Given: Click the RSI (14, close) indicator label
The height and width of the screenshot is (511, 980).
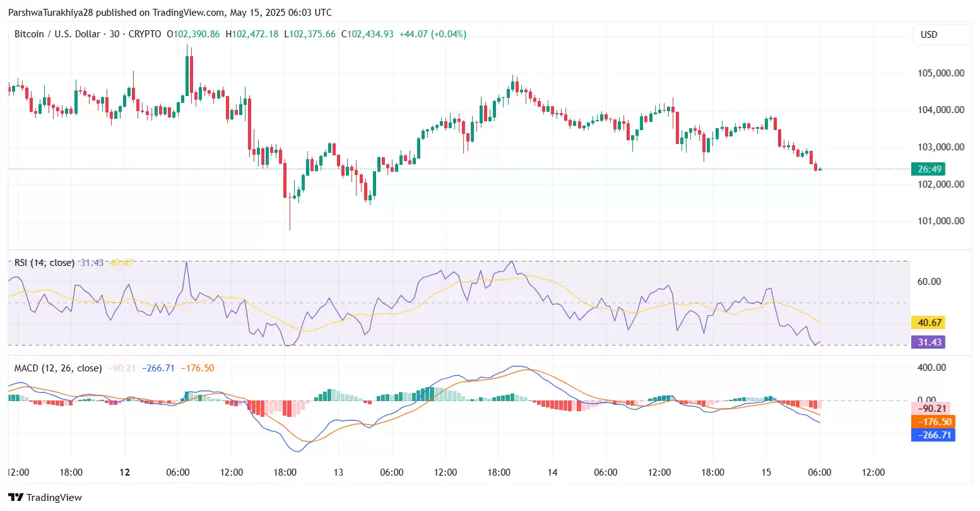Looking at the screenshot, I should [44, 262].
